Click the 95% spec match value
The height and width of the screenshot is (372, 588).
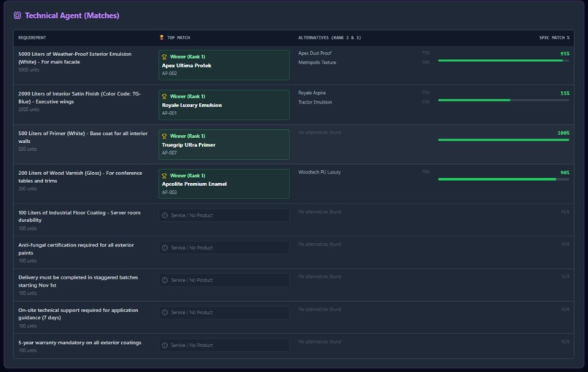[x=565, y=54]
